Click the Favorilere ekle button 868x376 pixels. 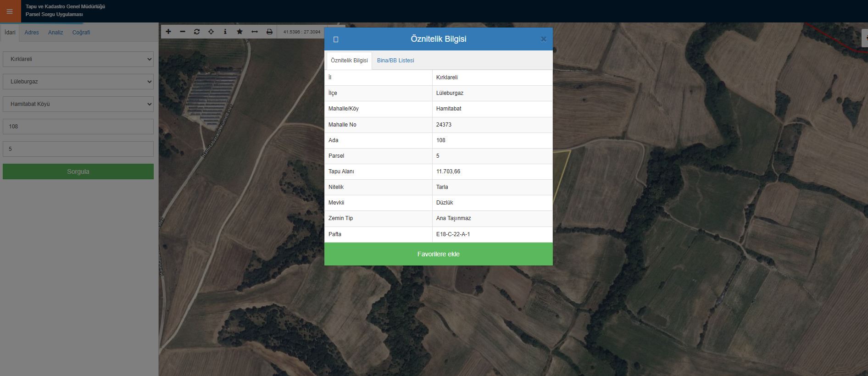438,254
